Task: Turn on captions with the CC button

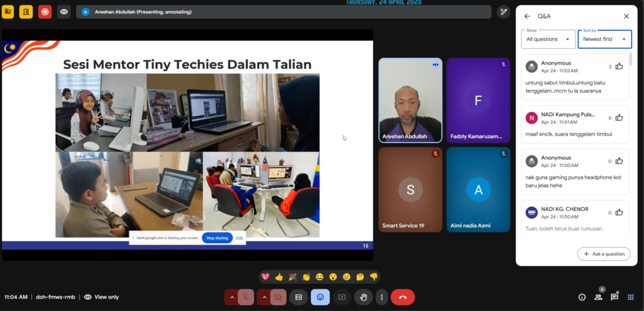Action: pyautogui.click(x=299, y=297)
